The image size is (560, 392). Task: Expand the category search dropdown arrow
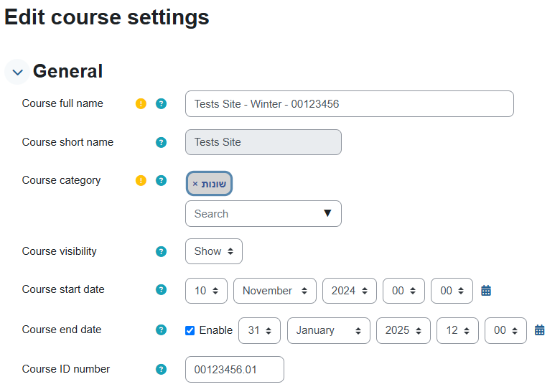[327, 213]
